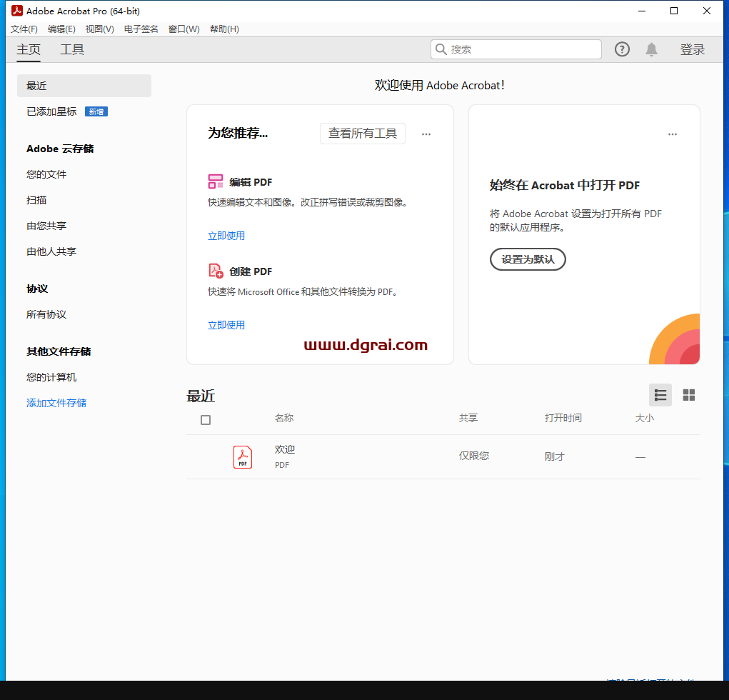Click the 仅限您 sharing cell
The height and width of the screenshot is (700, 729).
pyautogui.click(x=474, y=456)
